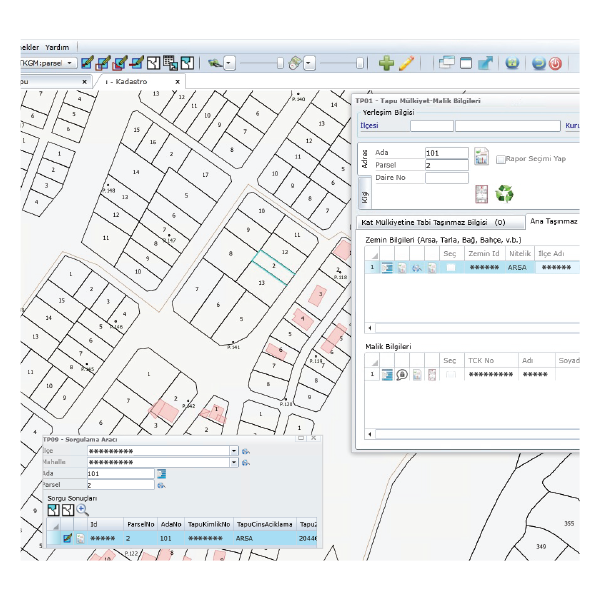
Task: Tick the Seç checkbox in Malik Bilgileri row
Action: tap(451, 375)
